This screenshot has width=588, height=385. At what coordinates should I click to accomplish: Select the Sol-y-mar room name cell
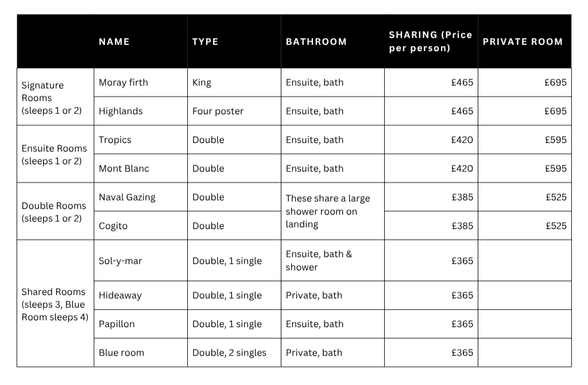(141, 260)
